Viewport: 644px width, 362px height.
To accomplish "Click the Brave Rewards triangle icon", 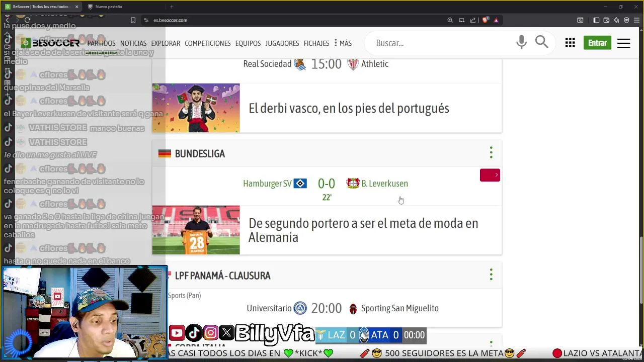I will (496, 20).
